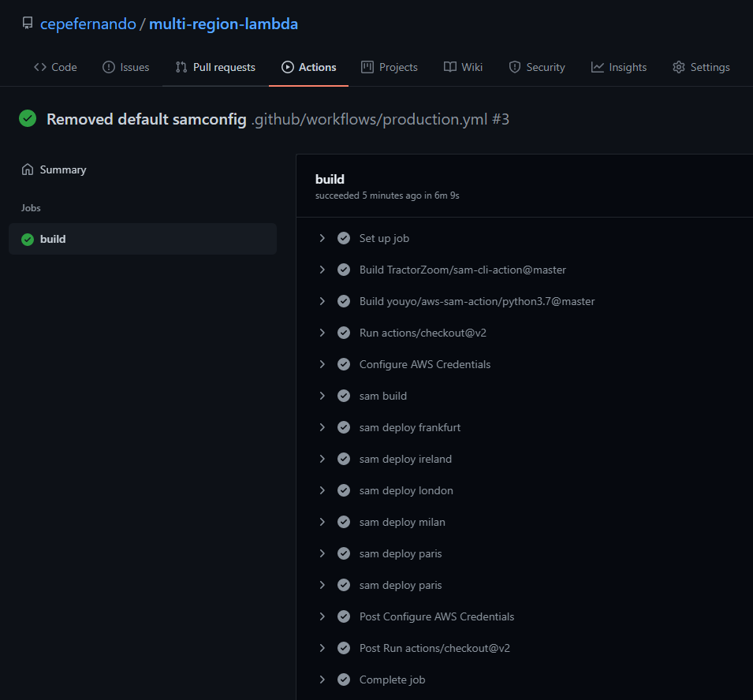The image size is (753, 700).
Task: Click the check icon beside Complete job
Action: 344,680
